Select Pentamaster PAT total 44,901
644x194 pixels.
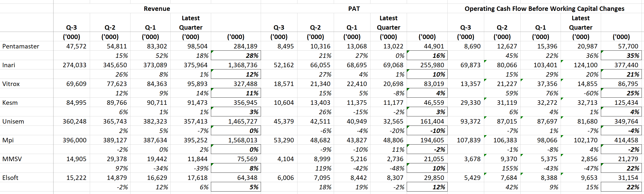click(434, 46)
